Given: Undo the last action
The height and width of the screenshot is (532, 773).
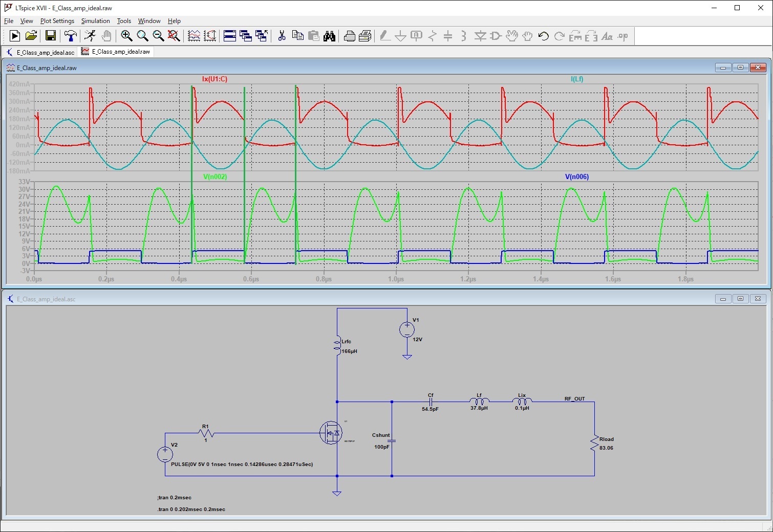Looking at the screenshot, I should [x=543, y=36].
